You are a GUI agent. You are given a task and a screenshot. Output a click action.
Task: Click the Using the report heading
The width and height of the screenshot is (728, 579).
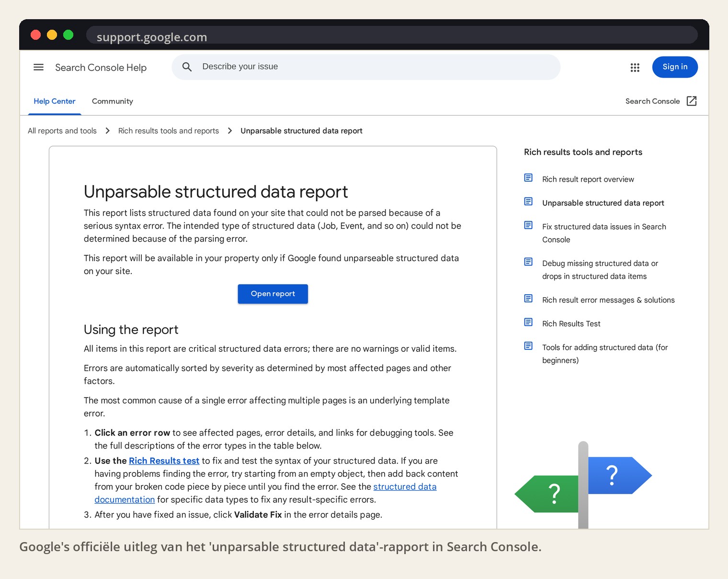tap(131, 330)
